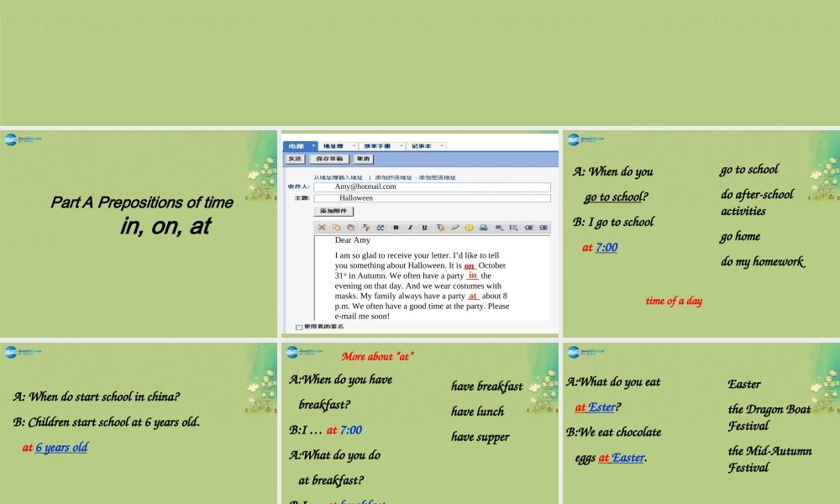Click the highlighter pencil icon
840x504 pixels.
(455, 228)
